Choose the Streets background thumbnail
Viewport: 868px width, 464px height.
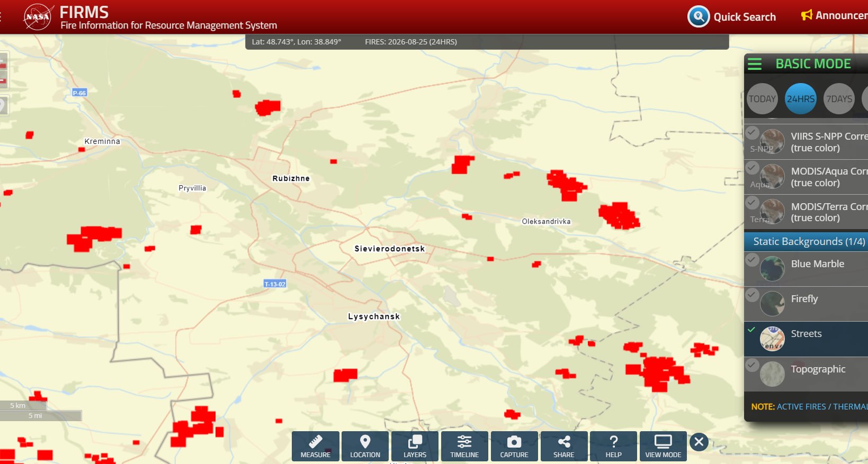click(772, 339)
